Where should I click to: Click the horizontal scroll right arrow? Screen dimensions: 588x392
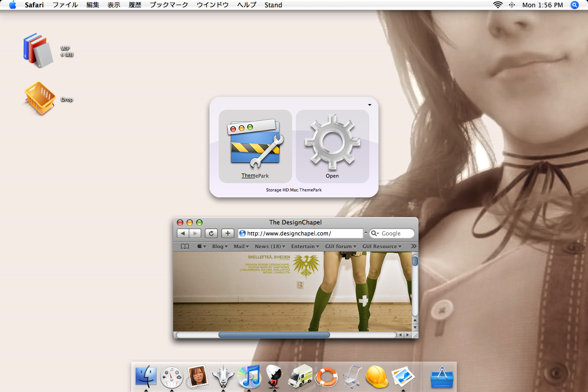(407, 335)
